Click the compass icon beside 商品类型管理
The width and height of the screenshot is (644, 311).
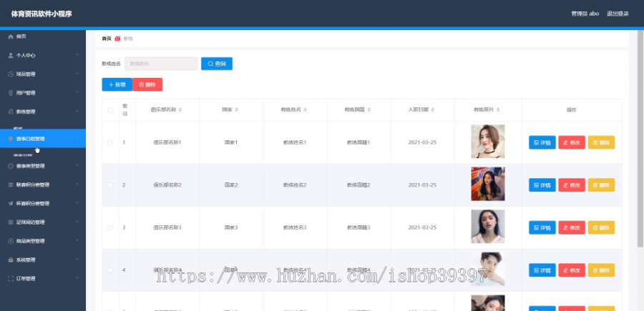point(11,241)
